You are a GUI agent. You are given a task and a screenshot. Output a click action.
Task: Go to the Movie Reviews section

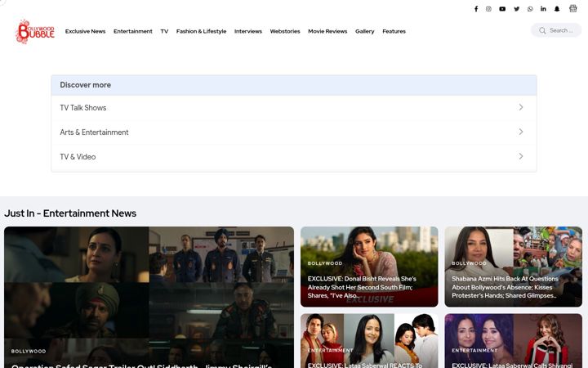pyautogui.click(x=327, y=31)
